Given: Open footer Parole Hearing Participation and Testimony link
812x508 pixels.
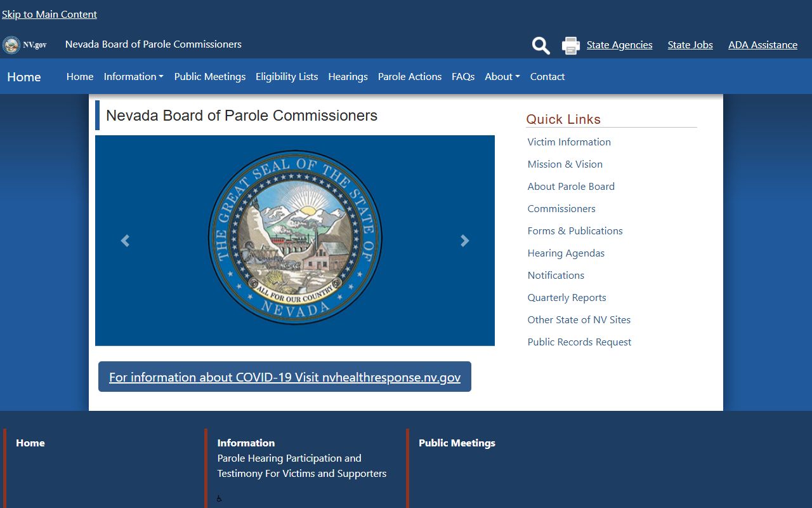Looking at the screenshot, I should pos(302,466).
